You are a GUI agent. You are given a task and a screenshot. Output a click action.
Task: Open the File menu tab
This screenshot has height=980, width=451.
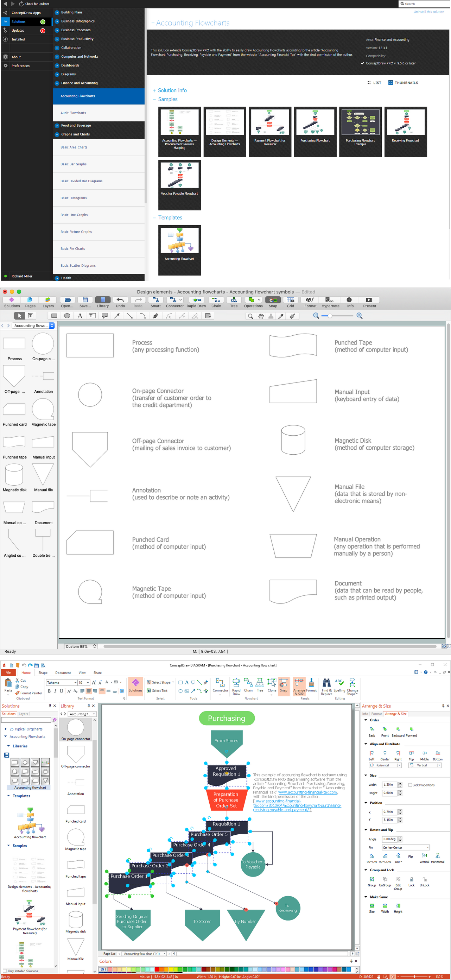[8, 672]
